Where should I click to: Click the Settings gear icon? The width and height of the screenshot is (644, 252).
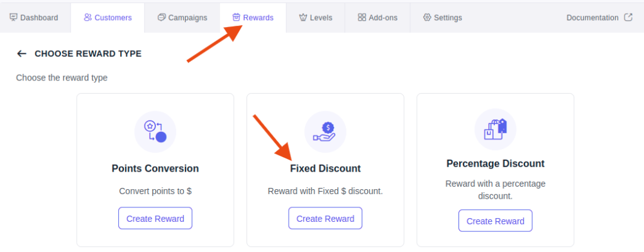(427, 17)
